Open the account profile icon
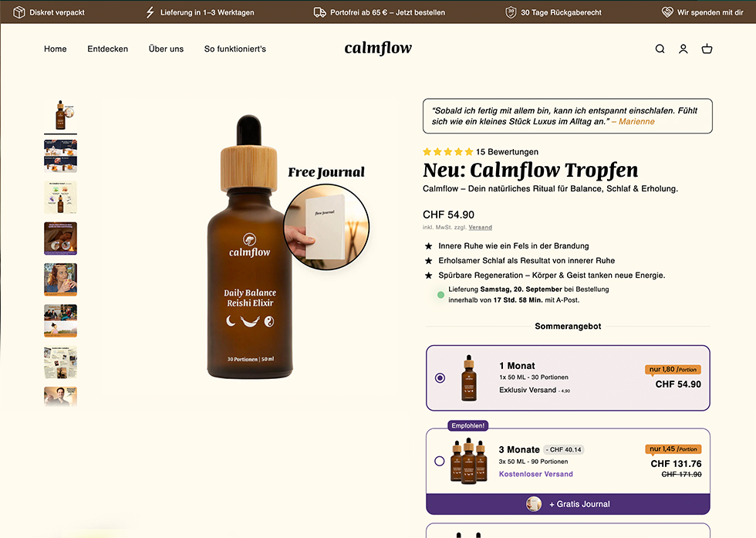Image resolution: width=756 pixels, height=538 pixels. [x=683, y=49]
